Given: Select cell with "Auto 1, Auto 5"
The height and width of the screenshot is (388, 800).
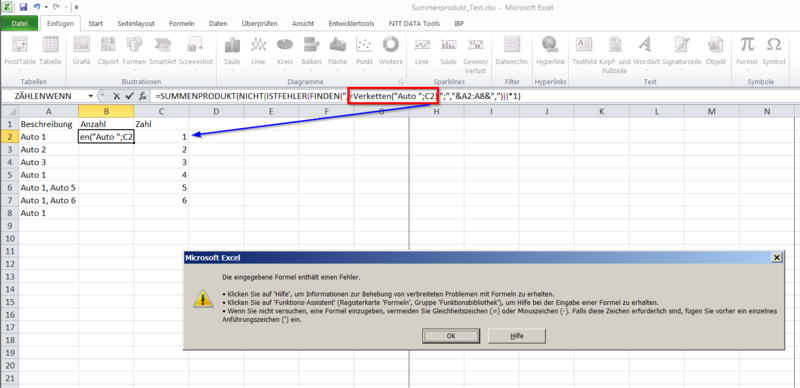Looking at the screenshot, I should (x=48, y=188).
